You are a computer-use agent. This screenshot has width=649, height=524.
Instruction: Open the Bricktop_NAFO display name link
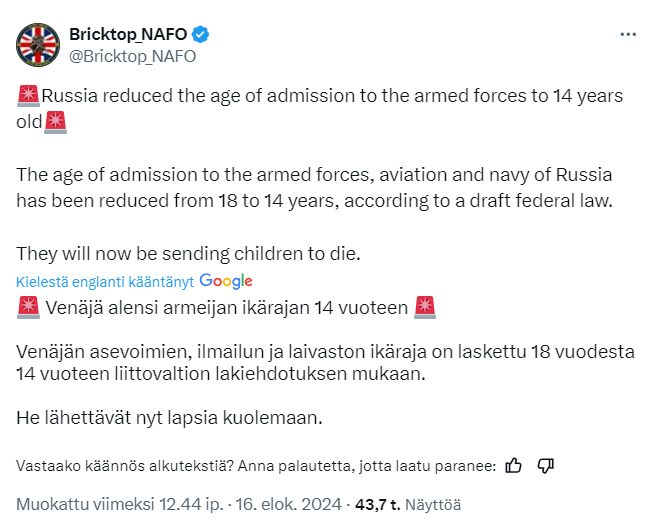tap(128, 34)
